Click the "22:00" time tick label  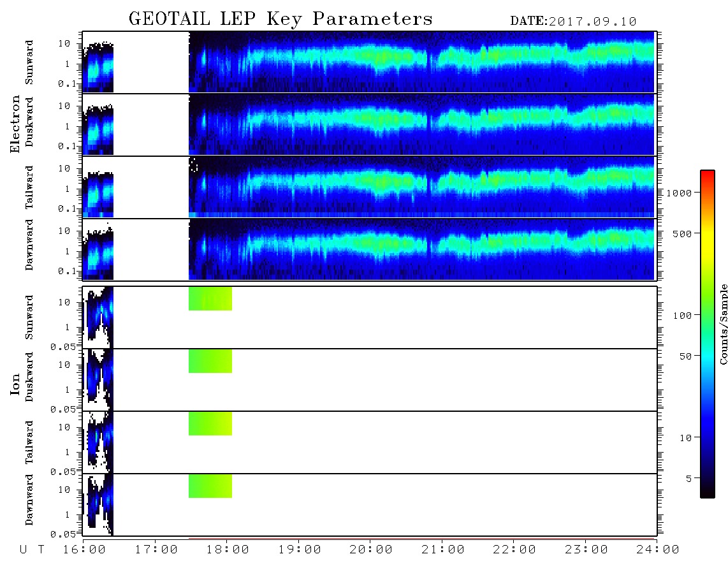pos(514,550)
